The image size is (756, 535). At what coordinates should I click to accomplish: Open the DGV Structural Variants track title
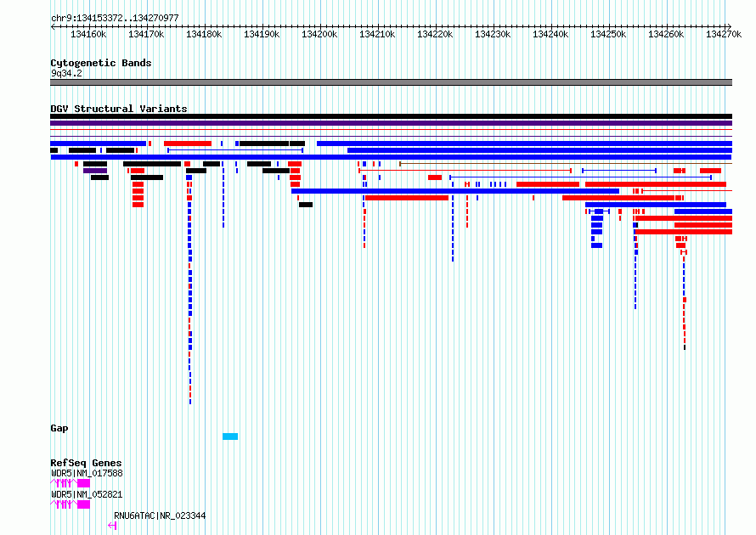(119, 109)
